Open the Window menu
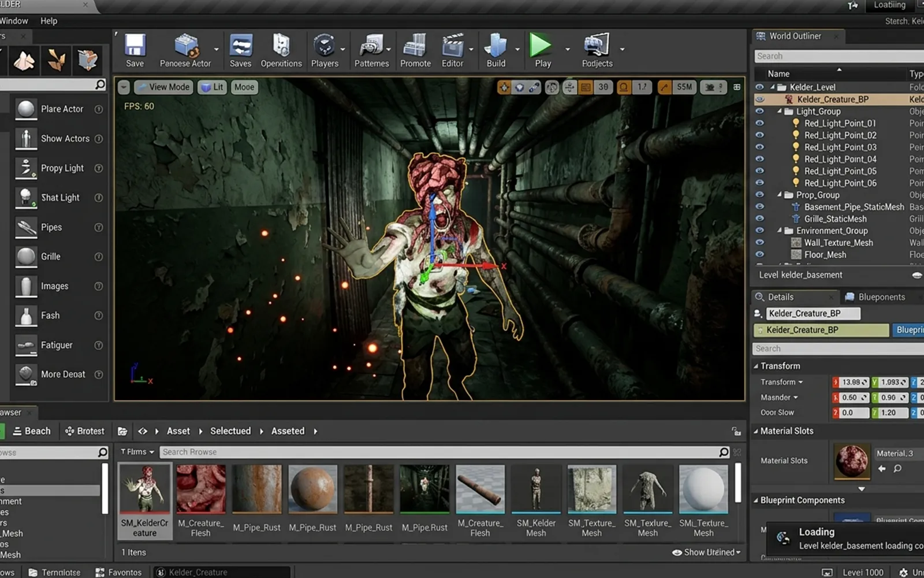924x578 pixels. (14, 21)
